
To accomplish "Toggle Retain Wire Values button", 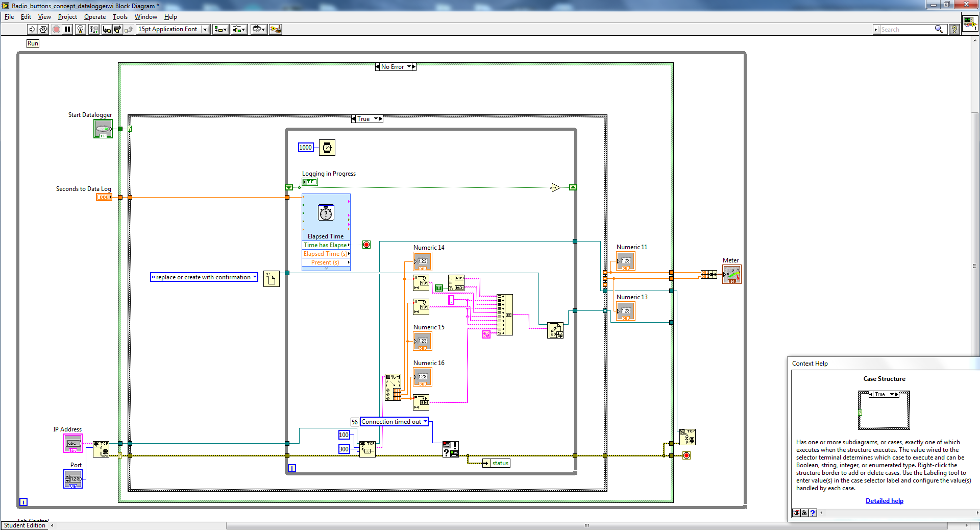I will point(93,30).
